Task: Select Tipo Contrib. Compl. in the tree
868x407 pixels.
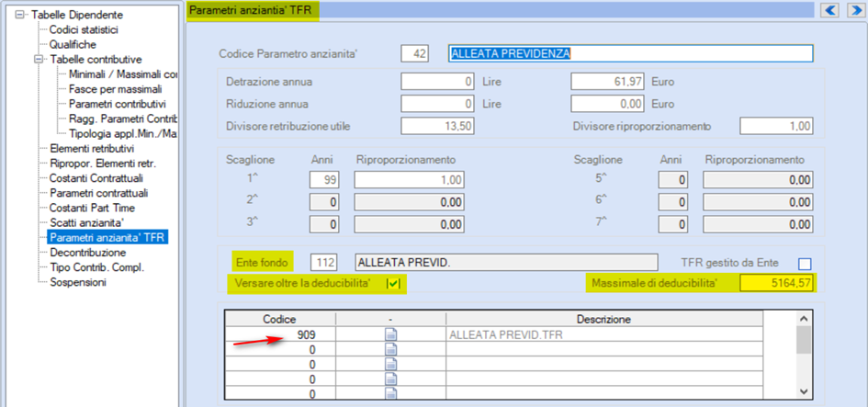Action: click(96, 267)
